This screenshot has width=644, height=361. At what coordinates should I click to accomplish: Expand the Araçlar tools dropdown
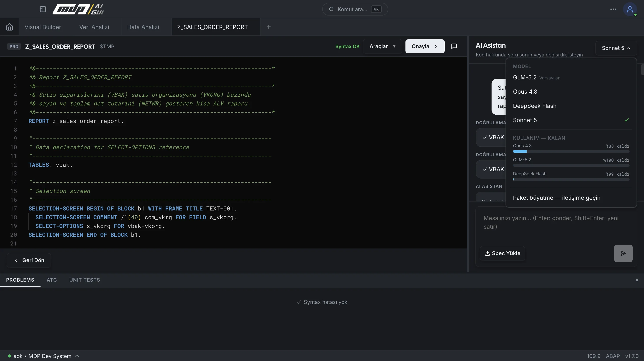(x=382, y=46)
